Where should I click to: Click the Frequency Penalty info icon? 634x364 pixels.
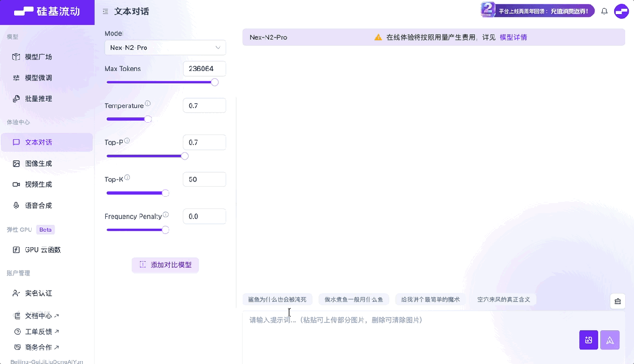click(x=166, y=214)
